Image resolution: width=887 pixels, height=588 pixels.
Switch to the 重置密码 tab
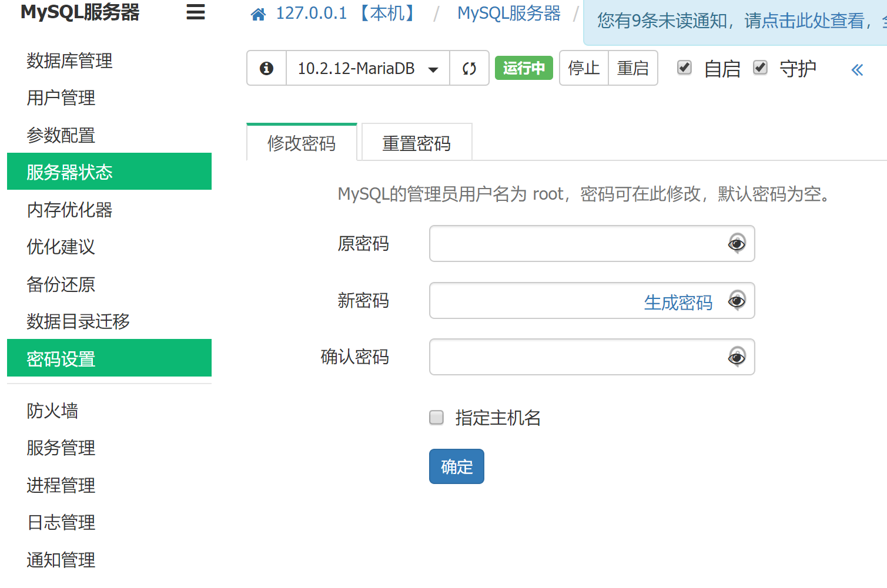point(416,143)
